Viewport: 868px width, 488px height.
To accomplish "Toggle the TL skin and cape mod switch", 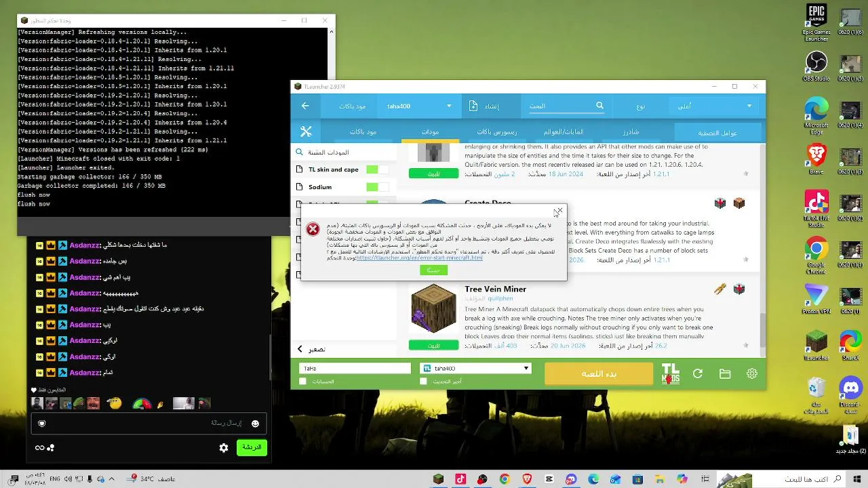I will pos(377,169).
